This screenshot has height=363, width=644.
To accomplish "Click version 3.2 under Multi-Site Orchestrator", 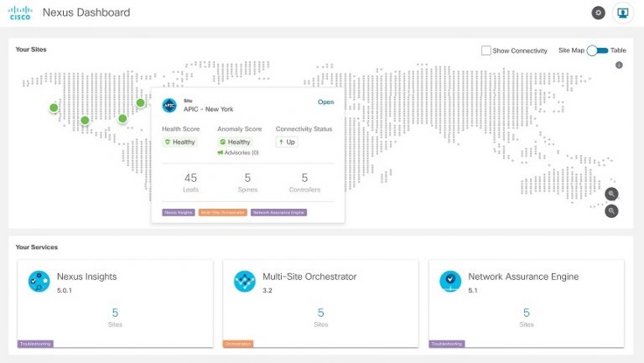I will (267, 290).
